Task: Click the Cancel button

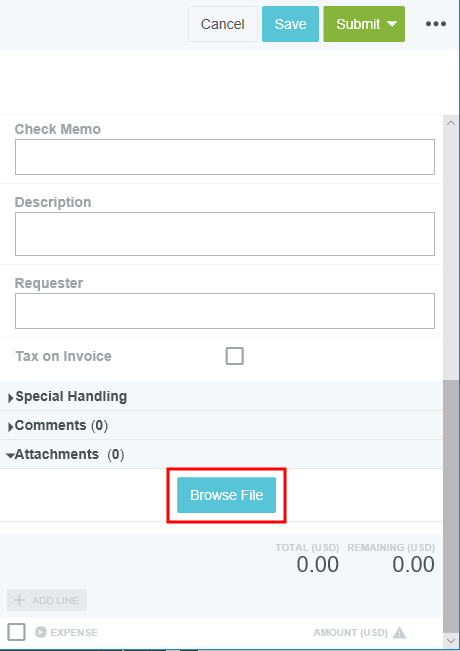Action: click(x=223, y=24)
